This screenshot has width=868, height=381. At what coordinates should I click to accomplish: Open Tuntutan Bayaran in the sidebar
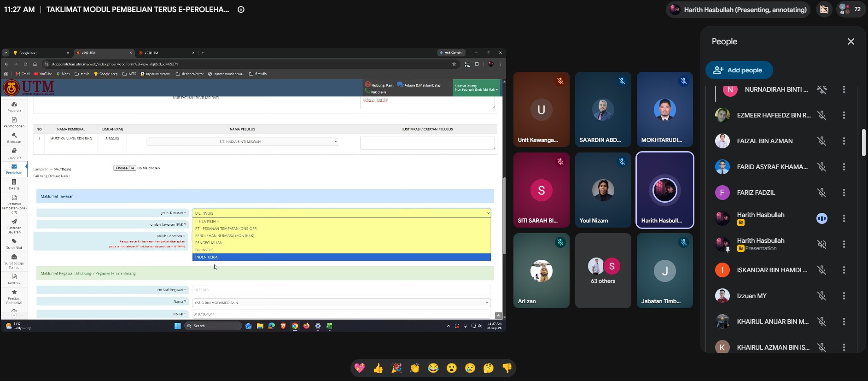[14, 226]
